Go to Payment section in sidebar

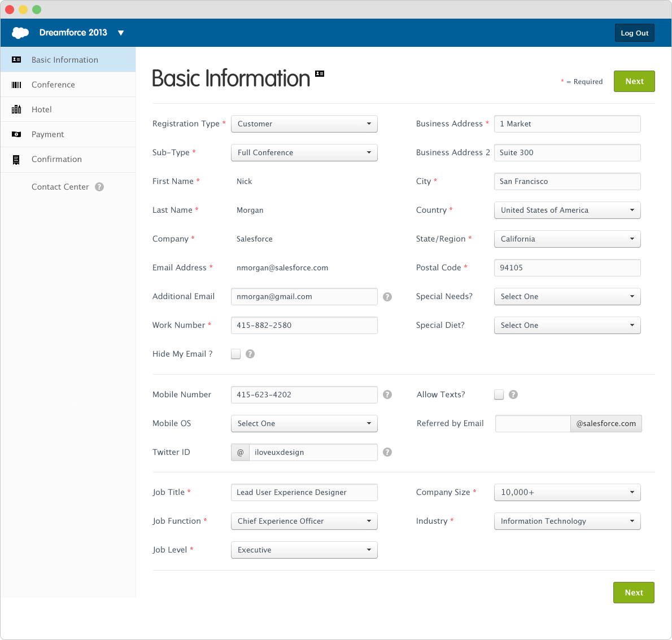click(68, 134)
